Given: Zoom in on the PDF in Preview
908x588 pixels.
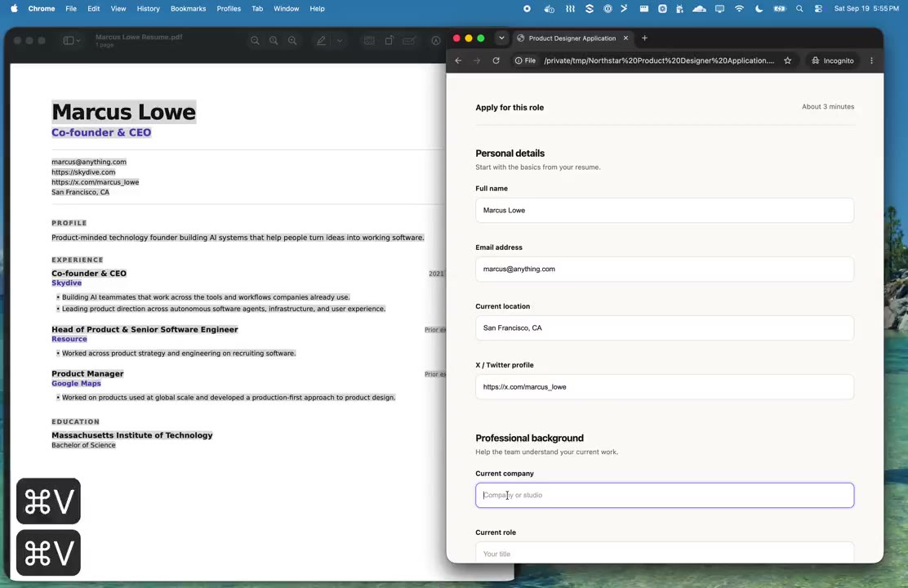Looking at the screenshot, I should [x=292, y=41].
